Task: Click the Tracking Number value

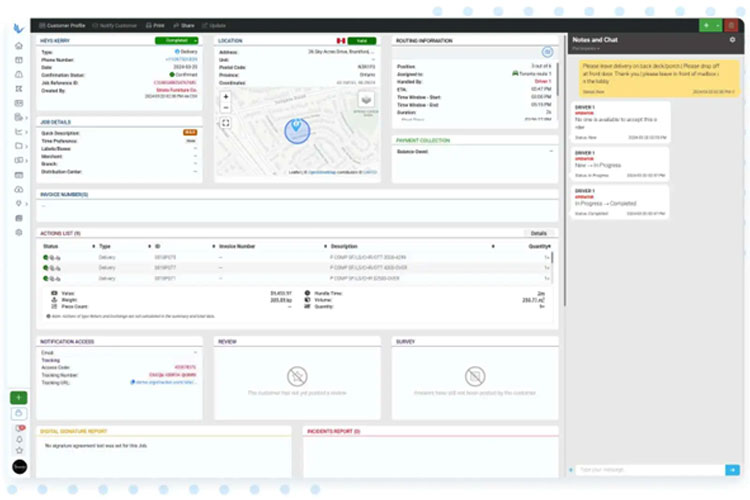Action: (x=173, y=375)
